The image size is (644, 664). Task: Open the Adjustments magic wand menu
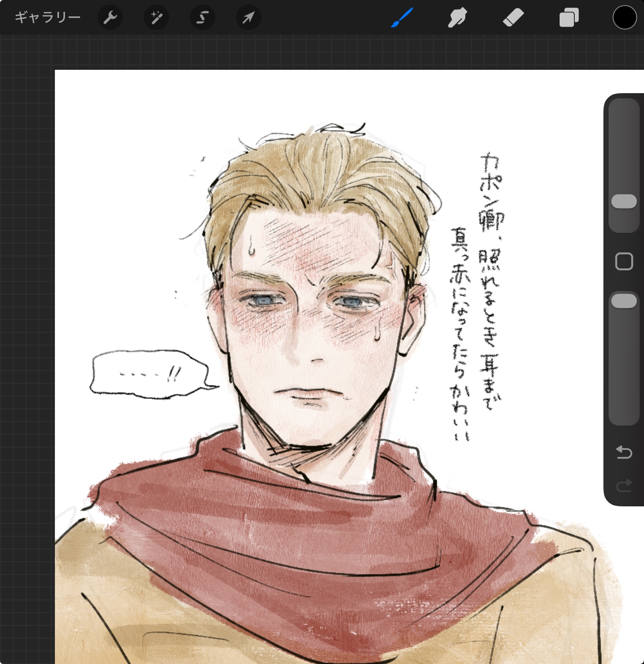156,18
